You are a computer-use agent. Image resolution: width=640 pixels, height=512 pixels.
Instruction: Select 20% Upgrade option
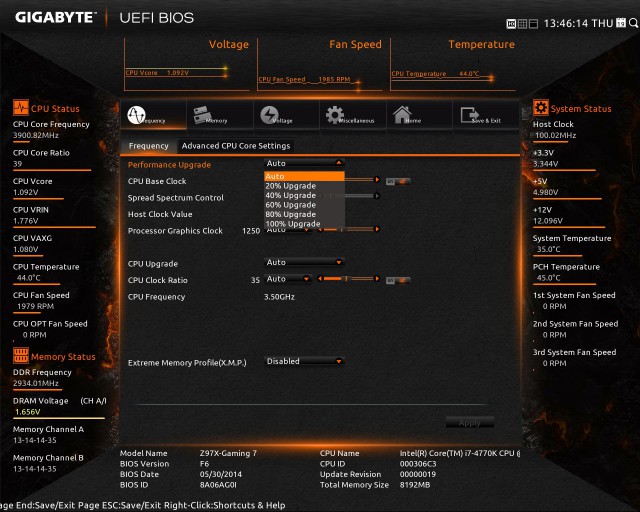pos(304,186)
